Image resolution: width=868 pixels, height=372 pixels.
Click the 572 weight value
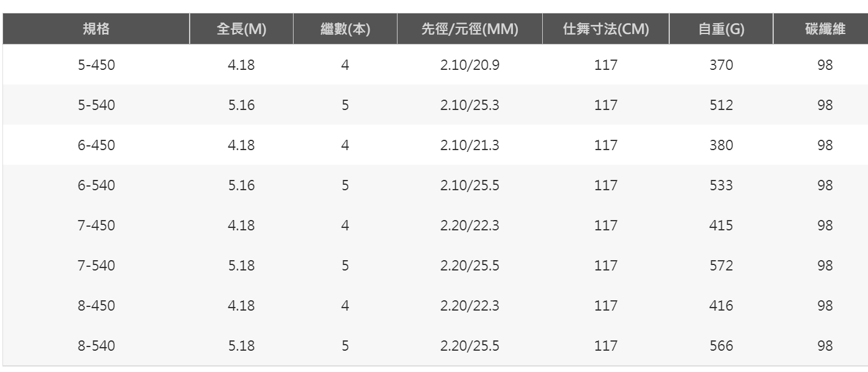coord(721,266)
